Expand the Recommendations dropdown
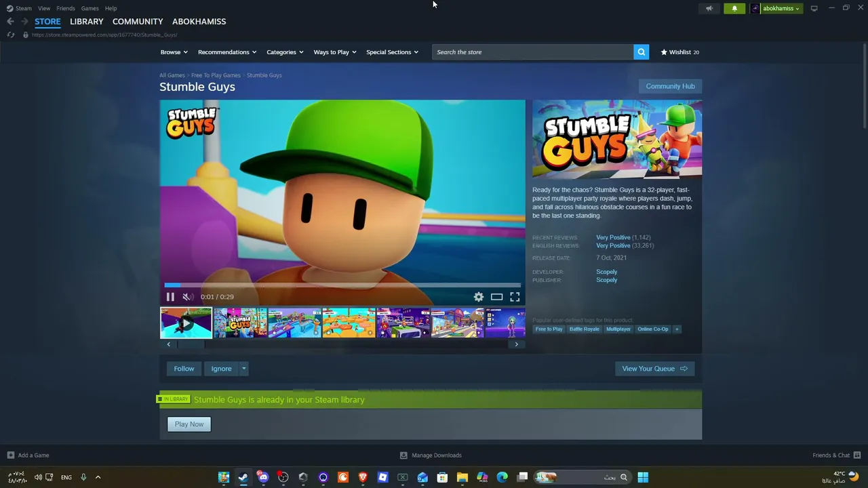 pos(227,52)
